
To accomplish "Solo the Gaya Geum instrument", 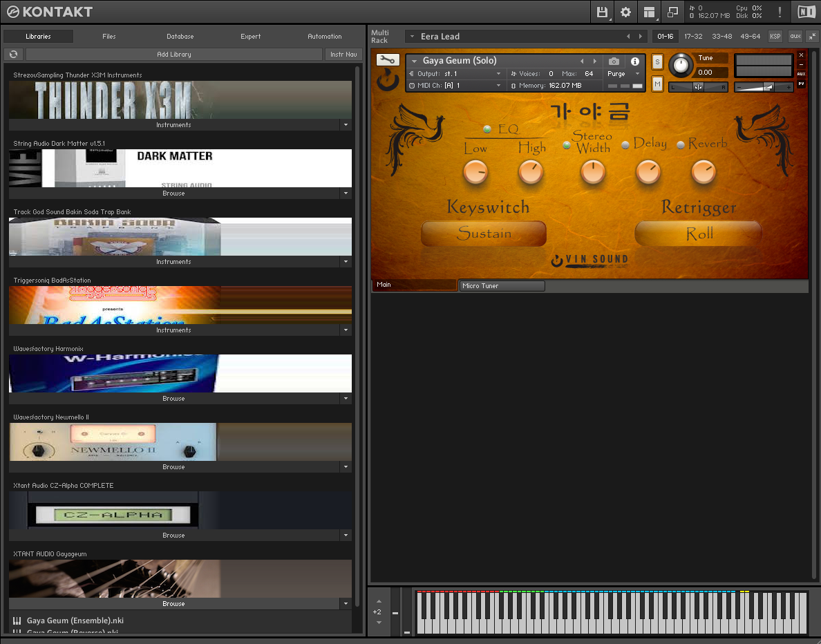I will (x=658, y=61).
